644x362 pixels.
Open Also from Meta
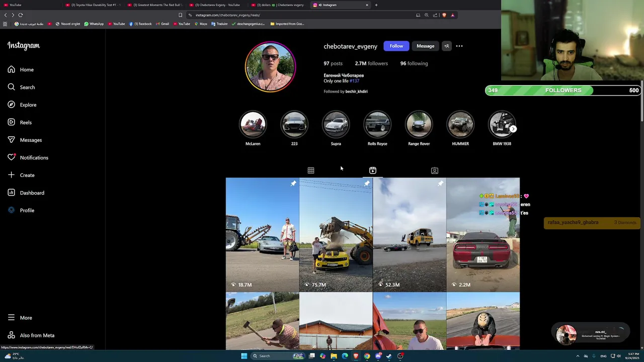(x=31, y=335)
